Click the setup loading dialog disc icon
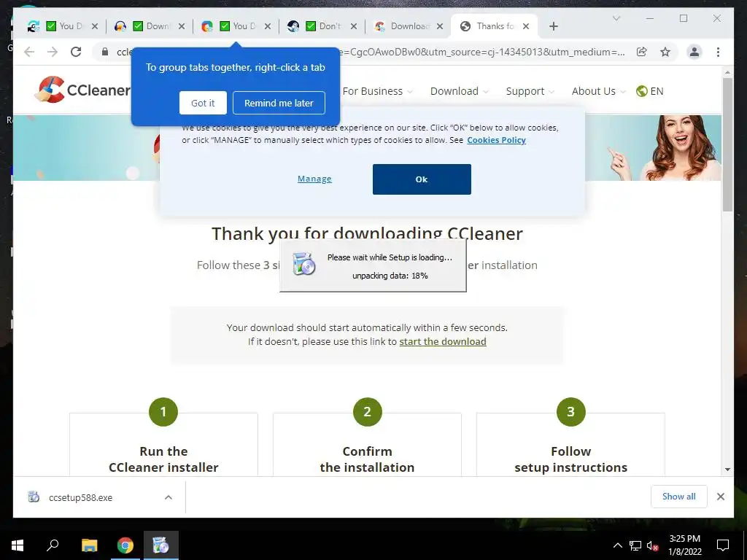The image size is (747, 560). (304, 264)
